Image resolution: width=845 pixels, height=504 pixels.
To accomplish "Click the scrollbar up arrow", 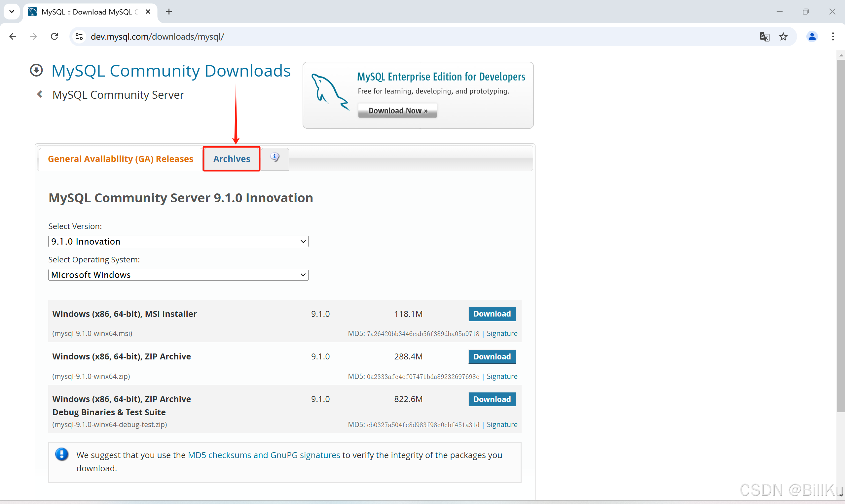I will (841, 55).
